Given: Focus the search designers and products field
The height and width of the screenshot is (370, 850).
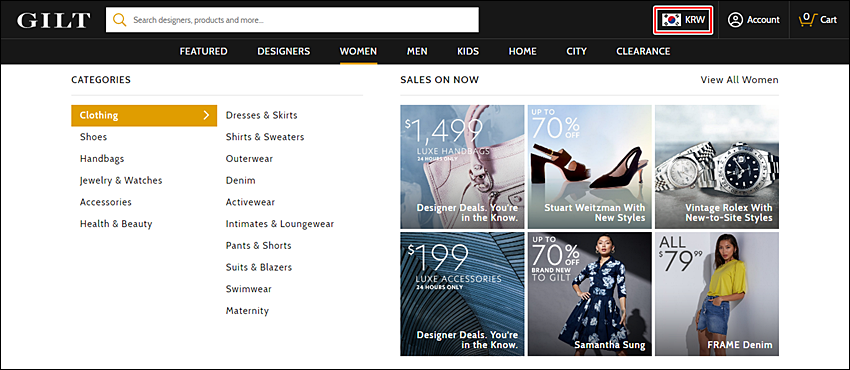Looking at the screenshot, I should point(292,20).
